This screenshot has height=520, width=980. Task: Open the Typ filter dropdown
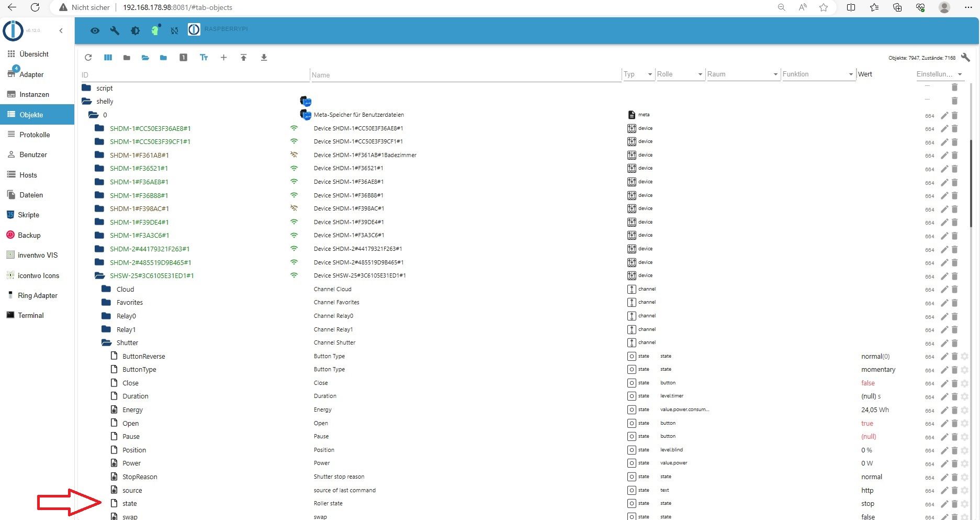click(x=638, y=74)
